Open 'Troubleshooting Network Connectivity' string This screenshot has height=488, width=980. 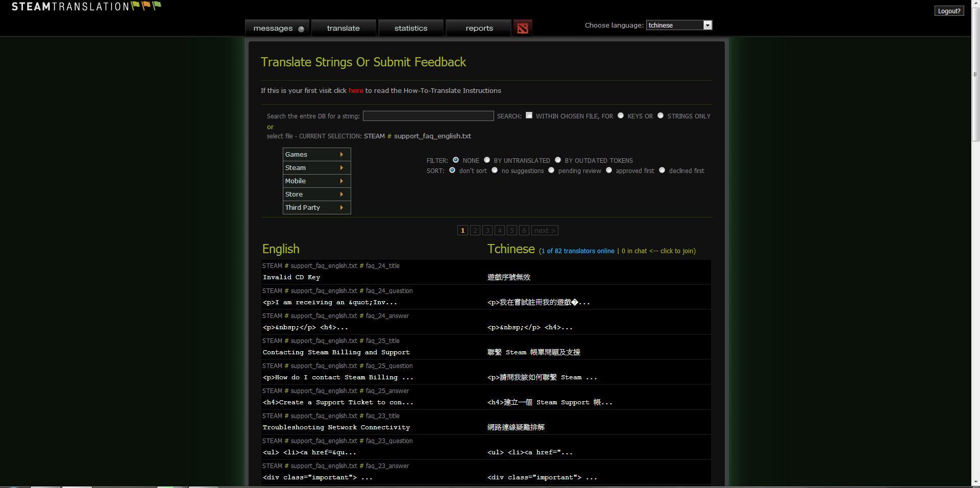336,427
